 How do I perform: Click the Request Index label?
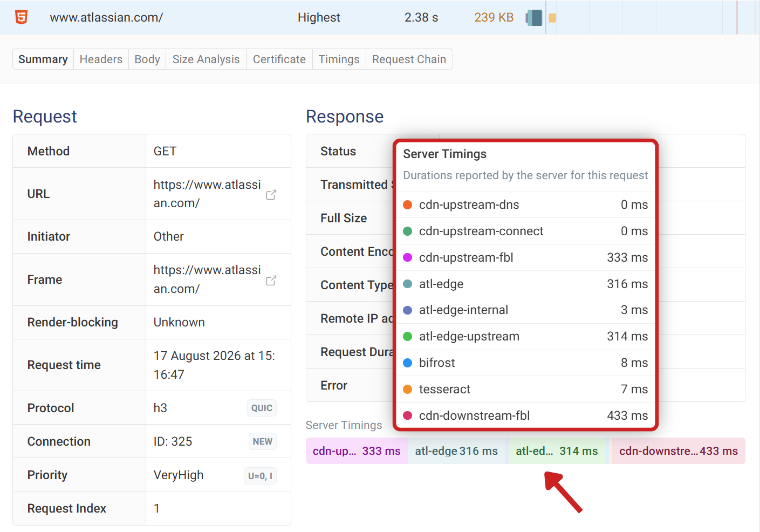coord(67,509)
